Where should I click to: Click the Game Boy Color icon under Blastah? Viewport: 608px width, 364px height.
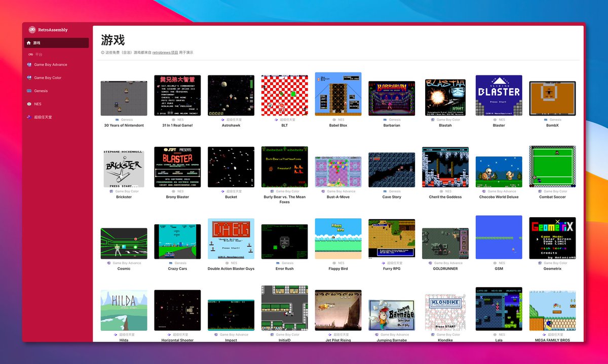(433, 120)
